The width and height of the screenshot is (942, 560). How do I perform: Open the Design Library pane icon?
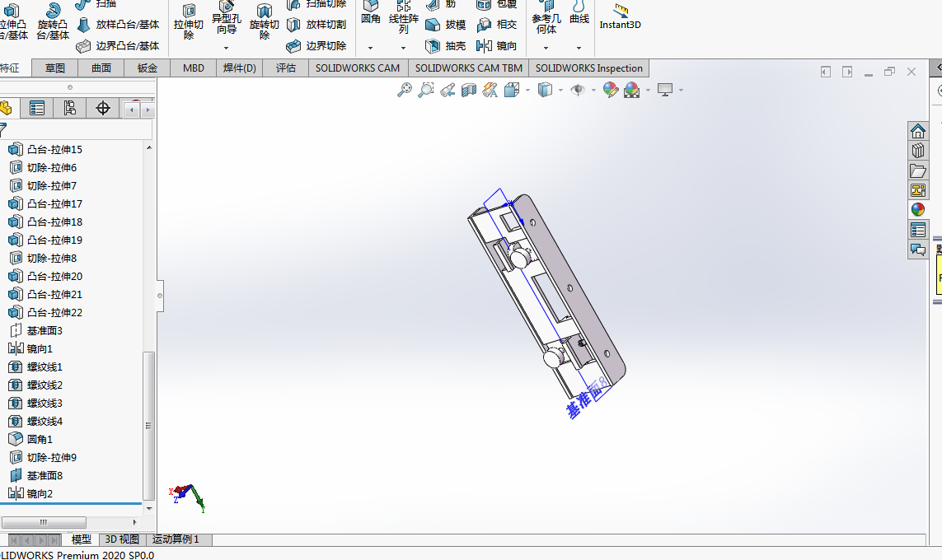coord(918,151)
